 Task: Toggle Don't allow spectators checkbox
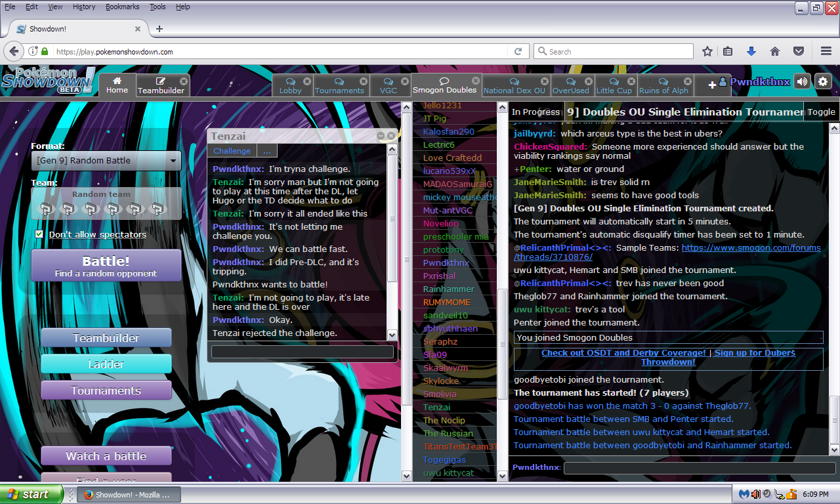point(39,234)
